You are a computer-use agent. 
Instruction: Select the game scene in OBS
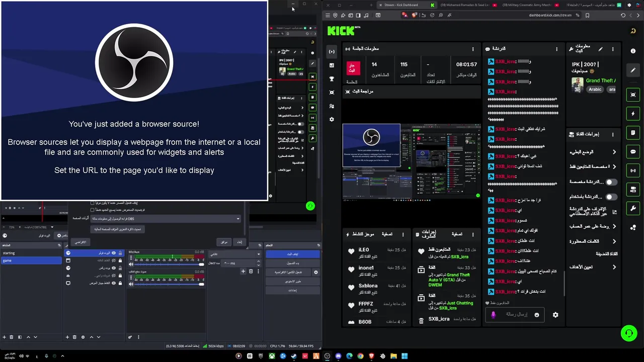point(31,260)
